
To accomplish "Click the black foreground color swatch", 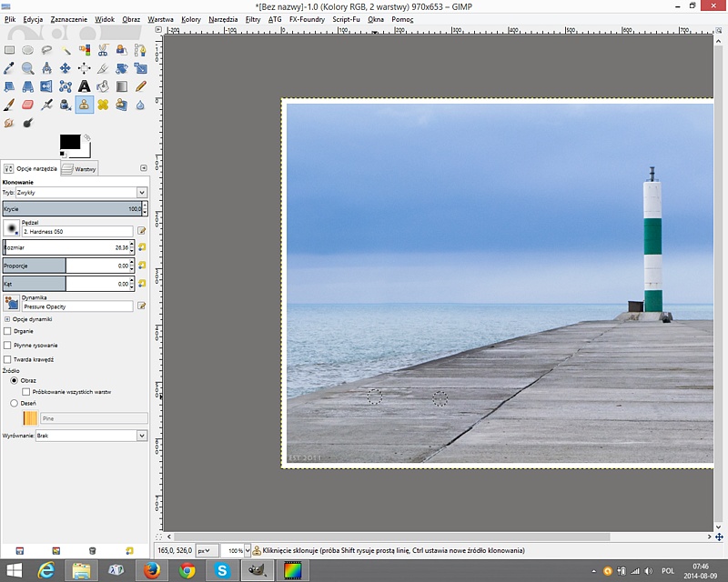I will coord(70,142).
